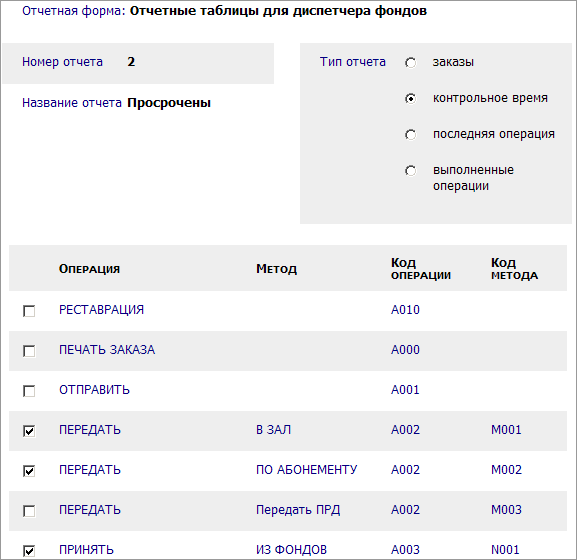Pick "выполненные операции" radio button
The height and width of the screenshot is (560, 577).
[x=410, y=171]
